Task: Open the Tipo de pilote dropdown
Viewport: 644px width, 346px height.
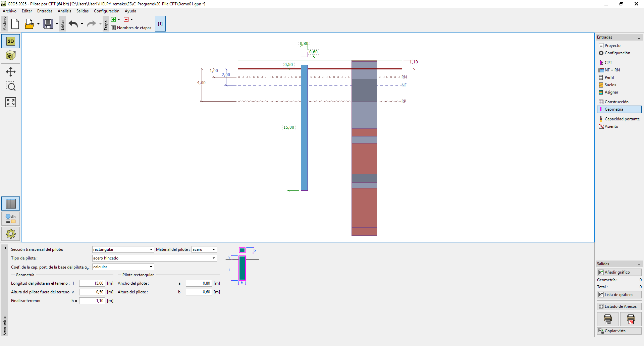Action: tap(154, 258)
